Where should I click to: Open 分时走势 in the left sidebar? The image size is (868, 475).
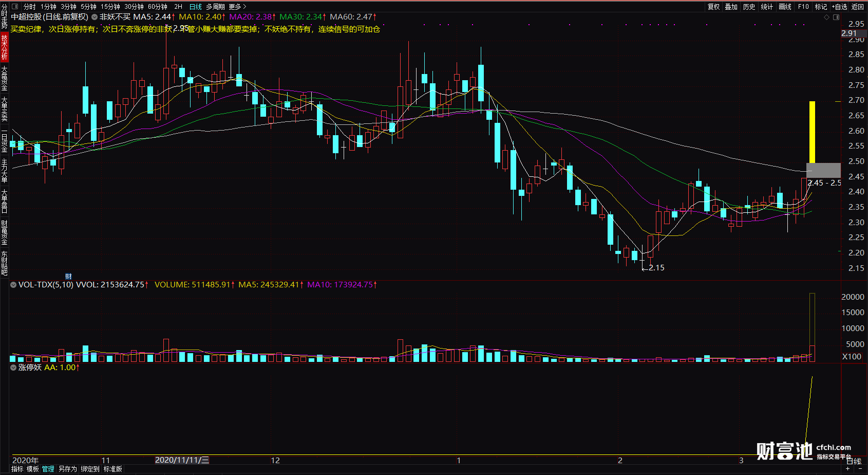click(4, 16)
